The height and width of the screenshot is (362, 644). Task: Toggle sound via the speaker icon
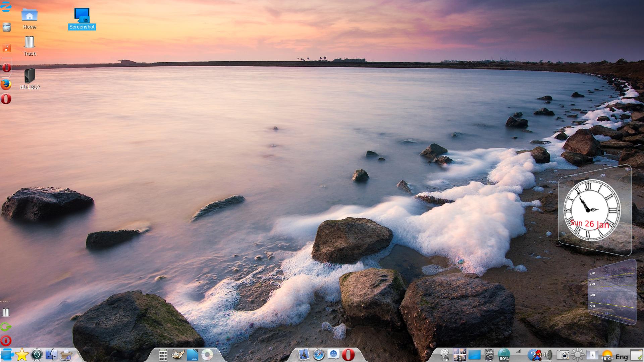tap(548, 355)
